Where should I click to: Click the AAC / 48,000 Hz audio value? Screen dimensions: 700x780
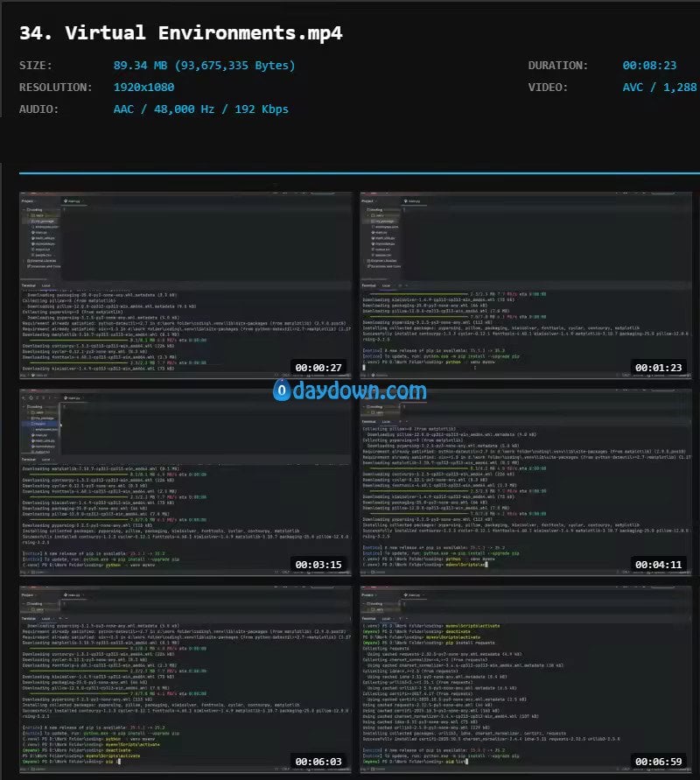200,109
